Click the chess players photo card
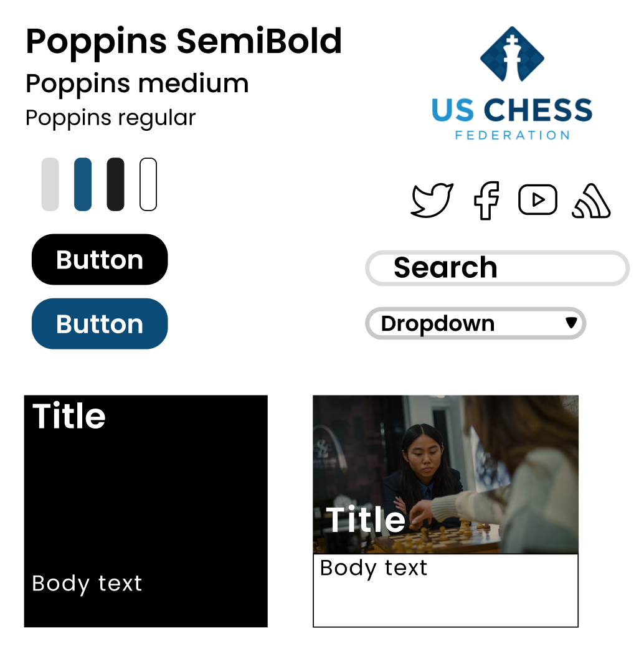Viewport: 644px width, 654px height. 445,474
